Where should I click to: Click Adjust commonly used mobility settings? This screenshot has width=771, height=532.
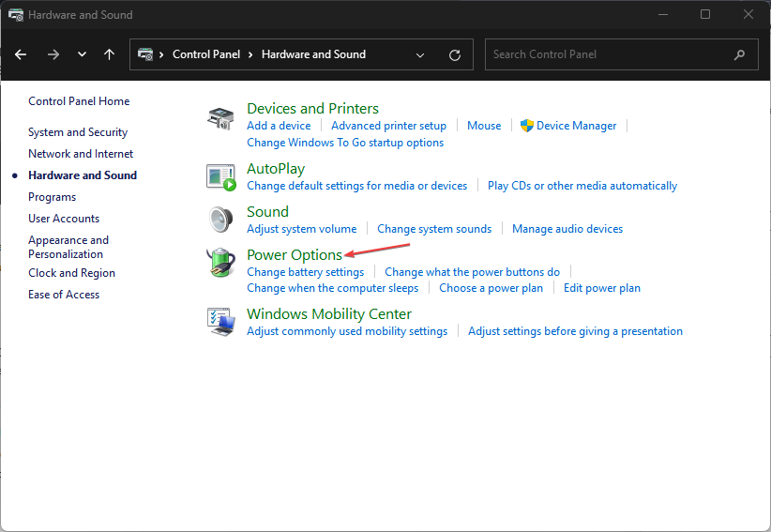[347, 331]
